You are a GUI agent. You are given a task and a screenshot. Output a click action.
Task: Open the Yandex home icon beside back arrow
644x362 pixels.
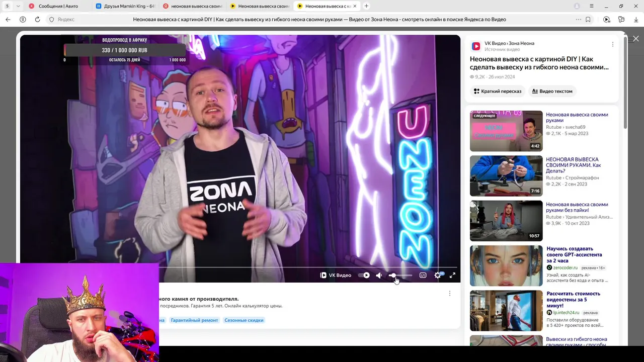[23, 20]
